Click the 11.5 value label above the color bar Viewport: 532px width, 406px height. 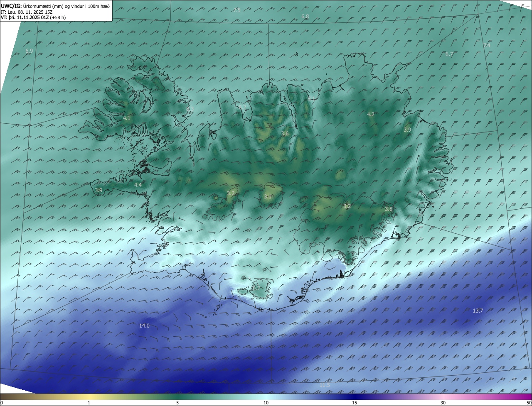point(325,385)
